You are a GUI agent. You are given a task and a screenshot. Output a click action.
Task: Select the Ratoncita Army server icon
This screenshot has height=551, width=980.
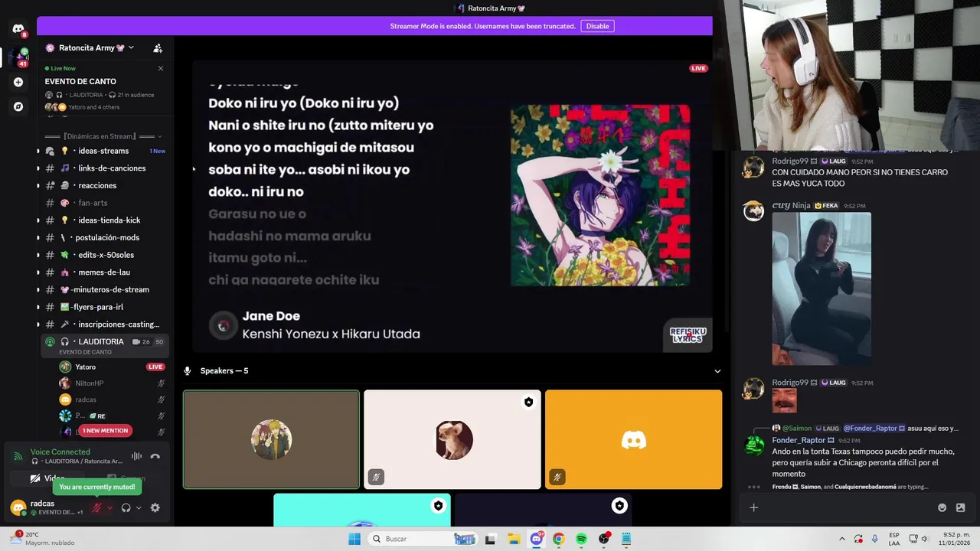pos(18,56)
